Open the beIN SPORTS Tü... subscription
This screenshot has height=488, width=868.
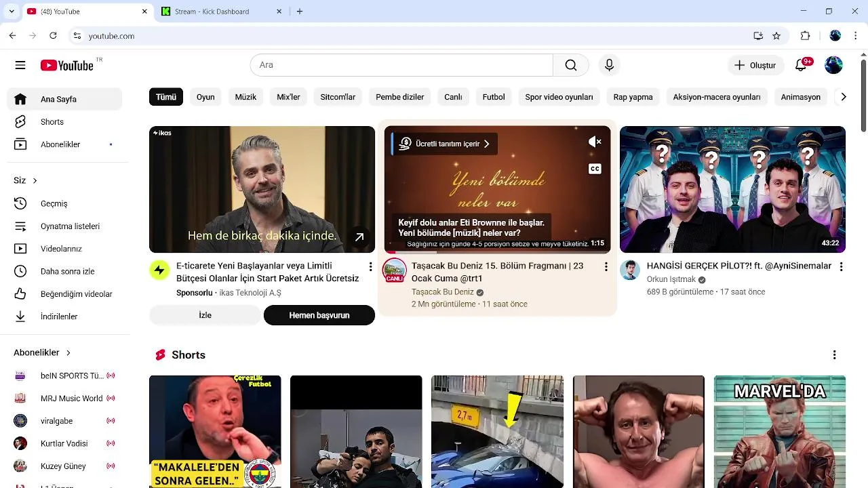(x=64, y=375)
